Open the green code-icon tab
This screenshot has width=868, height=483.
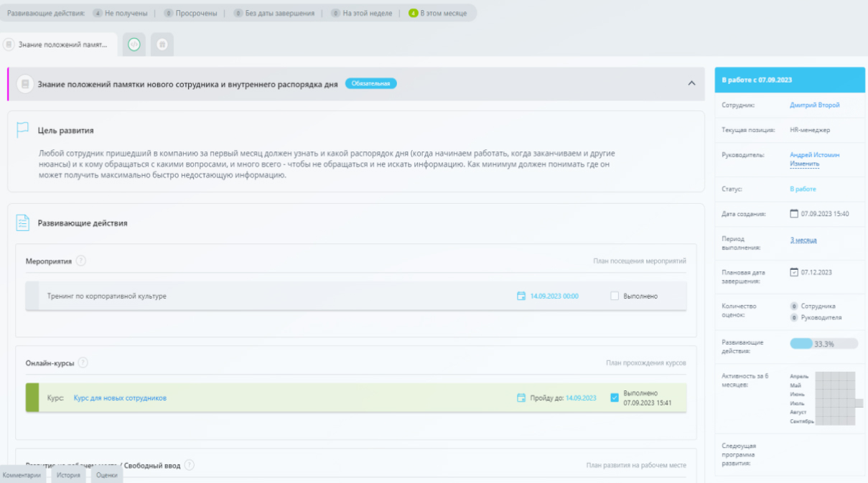click(134, 44)
